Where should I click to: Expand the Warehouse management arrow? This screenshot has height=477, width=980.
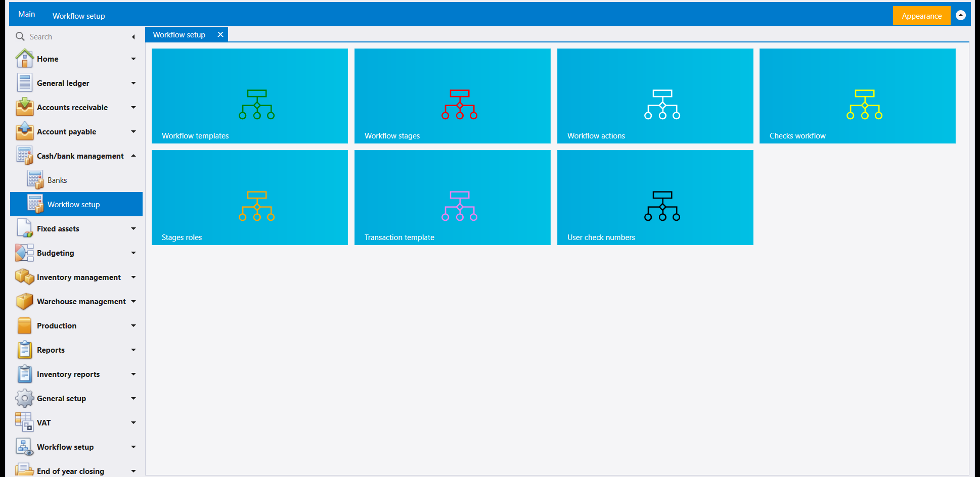133,301
